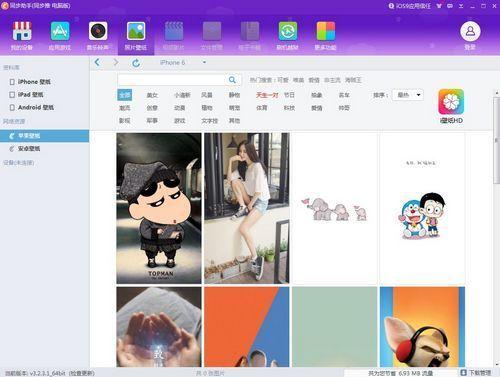Click the 登录 login avatar icon

470,32
